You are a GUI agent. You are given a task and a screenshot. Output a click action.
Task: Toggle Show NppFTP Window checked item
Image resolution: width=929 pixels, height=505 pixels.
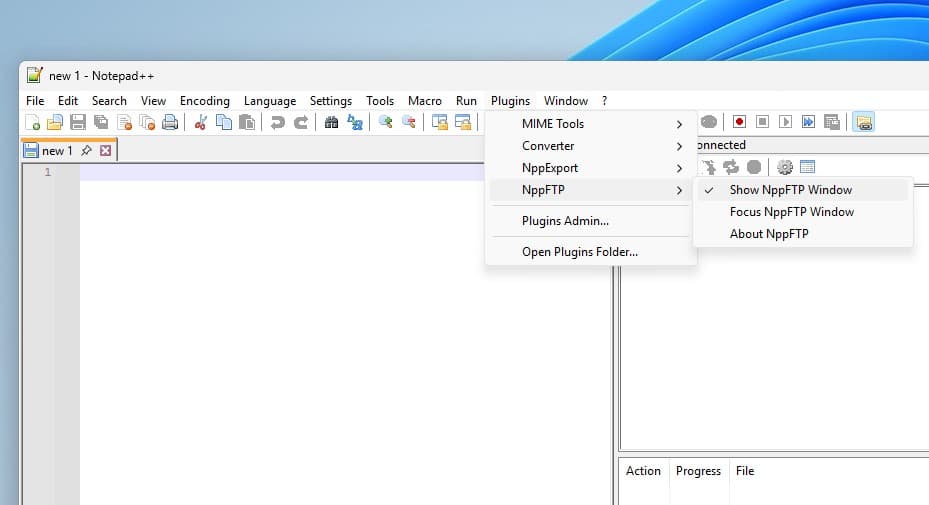pyautogui.click(x=802, y=190)
